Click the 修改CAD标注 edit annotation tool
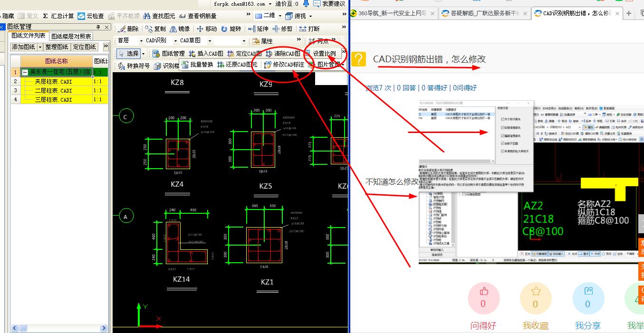Viewport: 644px width, 333px height. click(x=284, y=65)
